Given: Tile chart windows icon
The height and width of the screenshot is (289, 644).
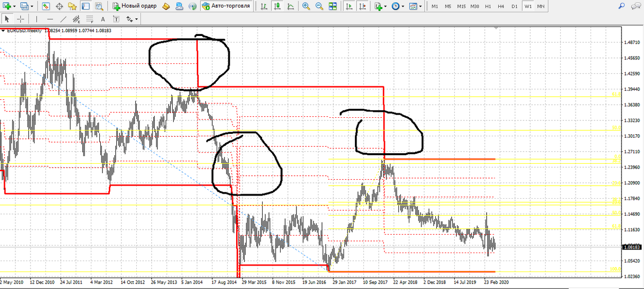Looking at the screenshot, I should [332, 6].
